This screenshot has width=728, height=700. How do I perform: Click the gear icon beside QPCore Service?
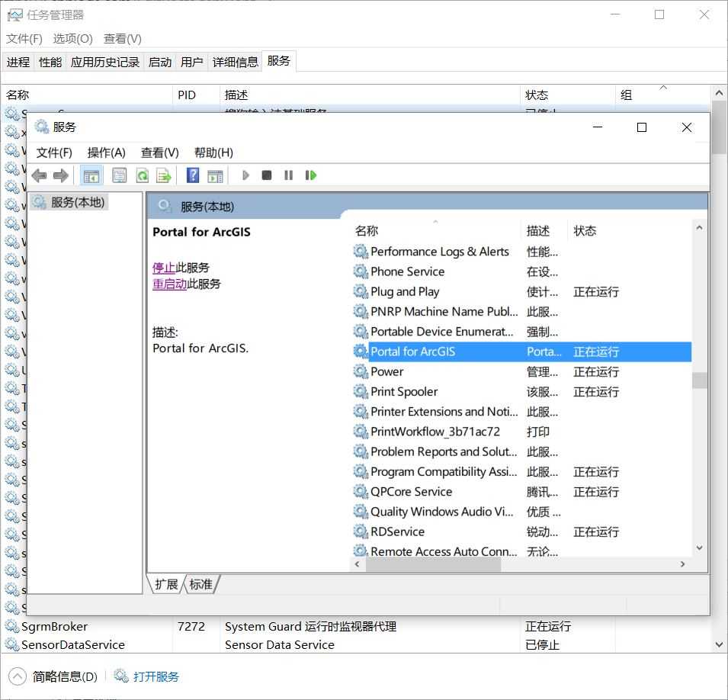tap(361, 491)
